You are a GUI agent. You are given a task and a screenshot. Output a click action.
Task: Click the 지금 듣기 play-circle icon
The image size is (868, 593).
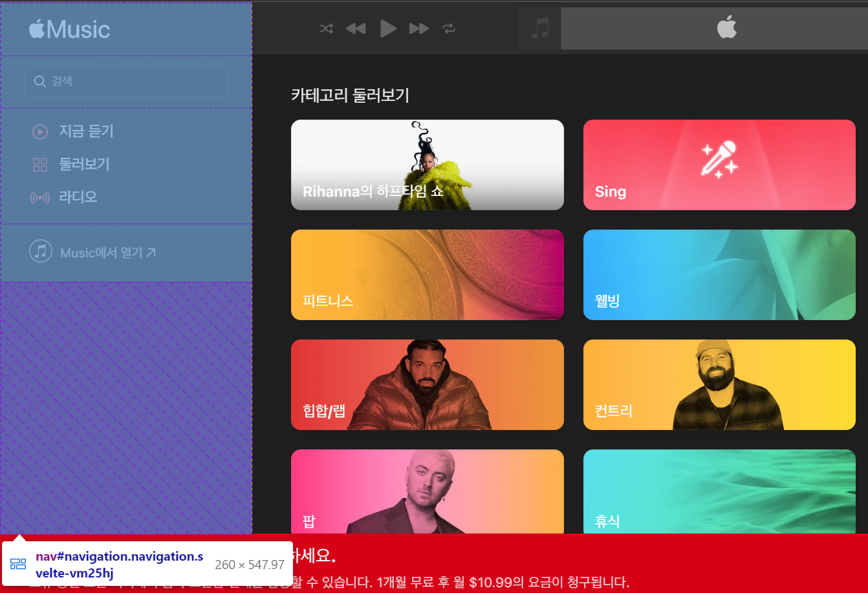[x=40, y=132]
